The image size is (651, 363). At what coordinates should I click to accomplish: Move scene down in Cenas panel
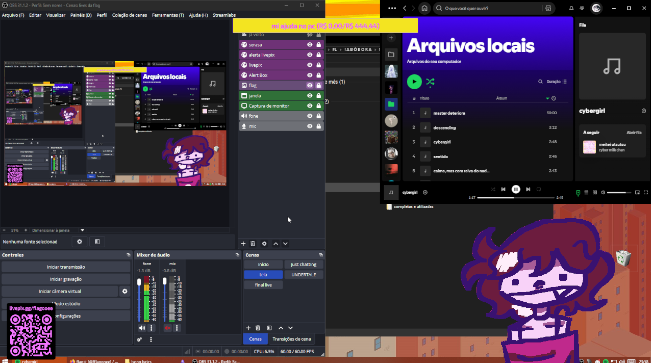pos(290,328)
